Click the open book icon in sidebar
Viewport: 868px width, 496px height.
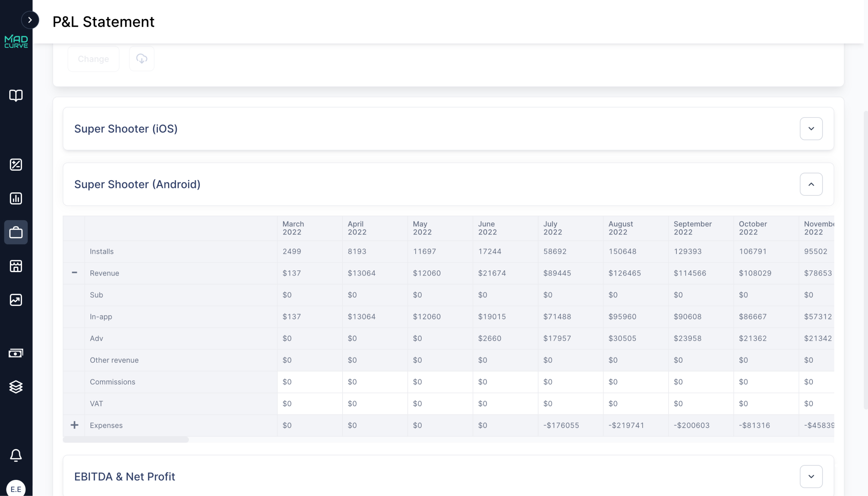[x=16, y=96]
